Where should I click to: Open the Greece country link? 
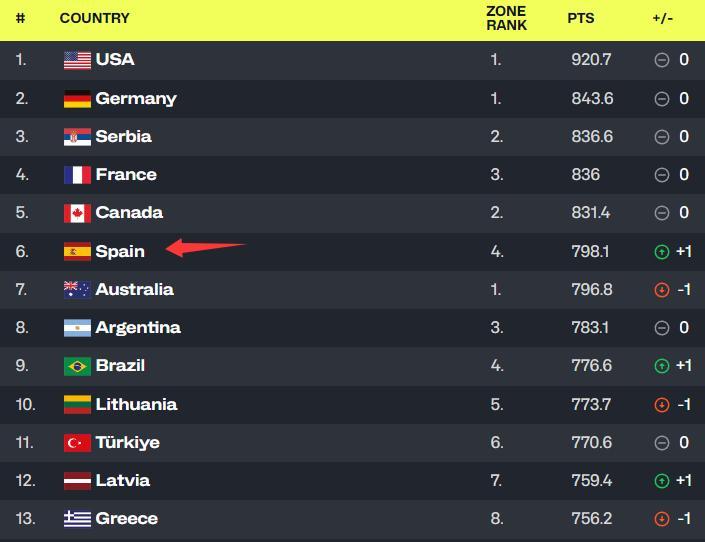click(x=126, y=519)
